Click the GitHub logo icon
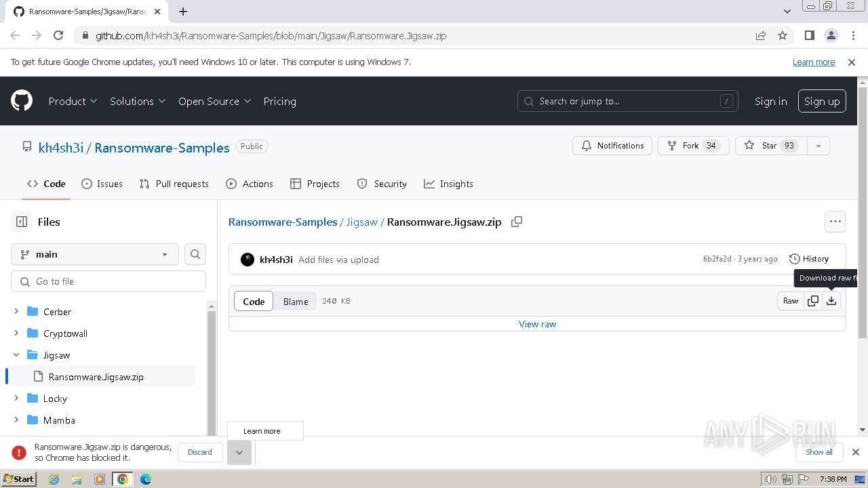Screen dimensions: 868x488 tap(22, 101)
